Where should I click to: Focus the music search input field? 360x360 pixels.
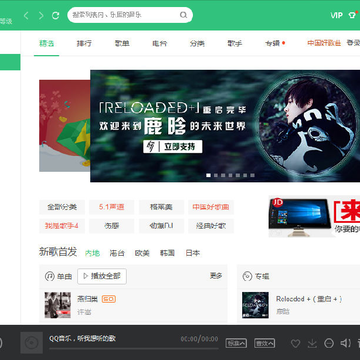tap(130, 15)
